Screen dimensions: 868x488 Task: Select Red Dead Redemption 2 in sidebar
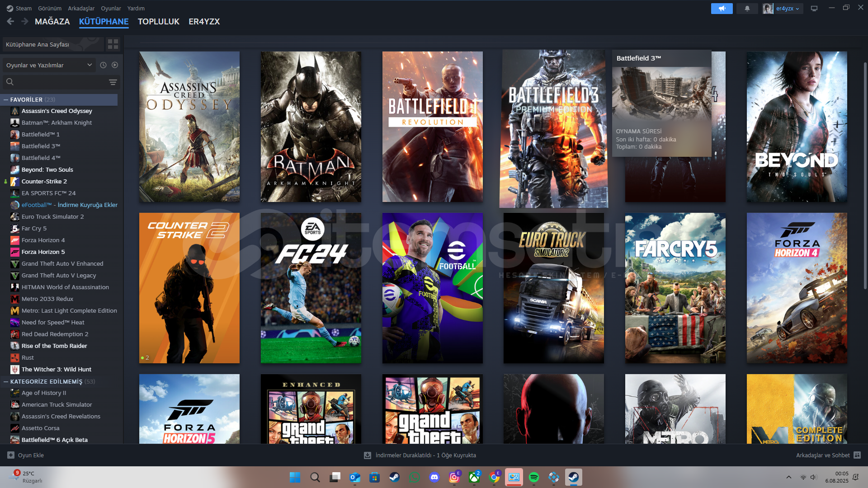(x=63, y=334)
